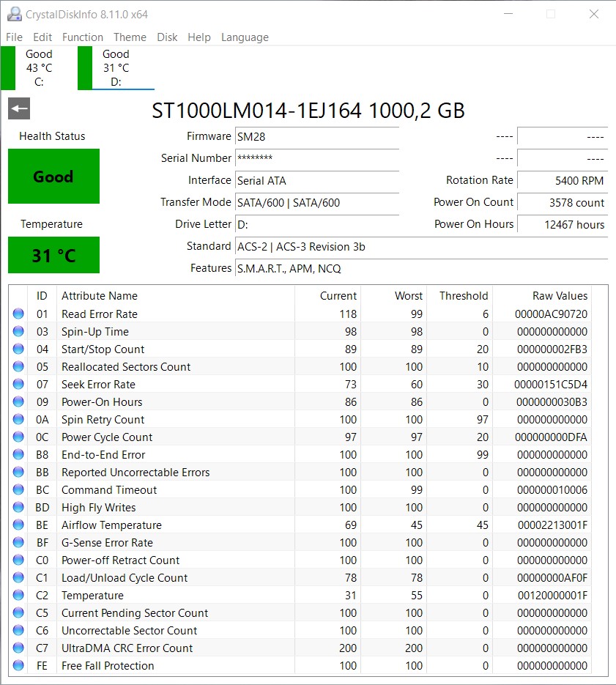Click status orb for Load/Unload Cycle Count
Image resolution: width=616 pixels, height=685 pixels.
pyautogui.click(x=18, y=577)
